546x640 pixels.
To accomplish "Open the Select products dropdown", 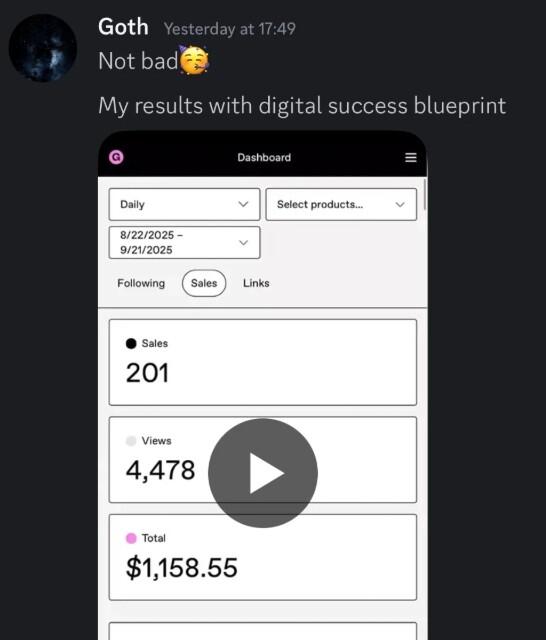I will (341, 204).
